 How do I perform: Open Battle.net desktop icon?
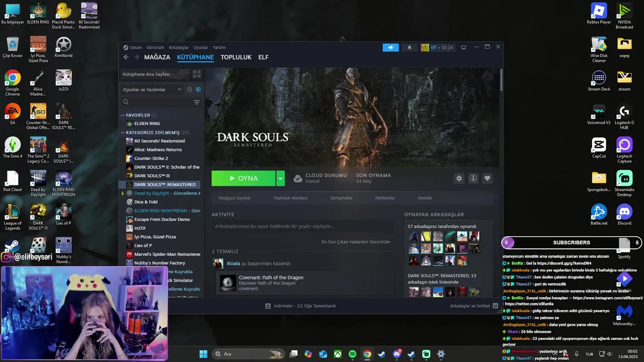click(x=599, y=215)
